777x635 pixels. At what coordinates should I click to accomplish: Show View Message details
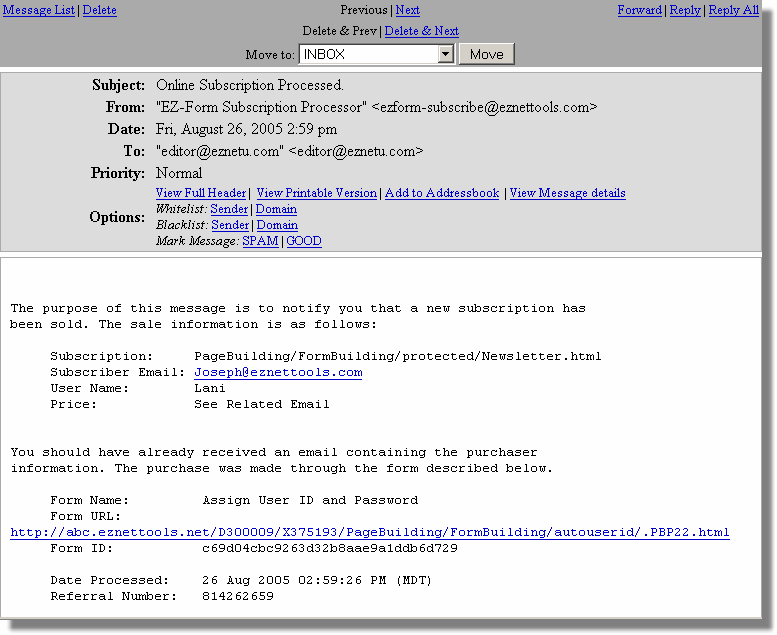pos(567,193)
